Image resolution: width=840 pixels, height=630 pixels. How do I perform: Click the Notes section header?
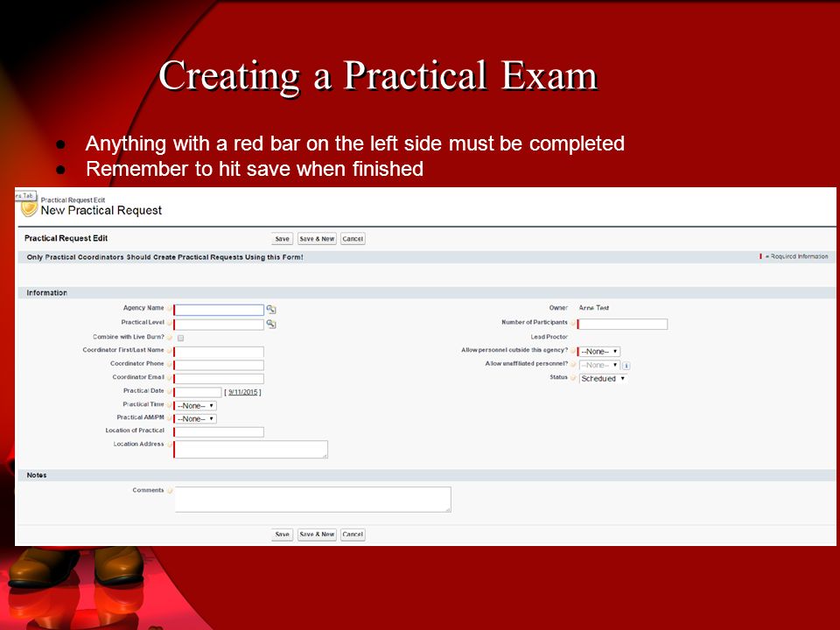coord(426,475)
